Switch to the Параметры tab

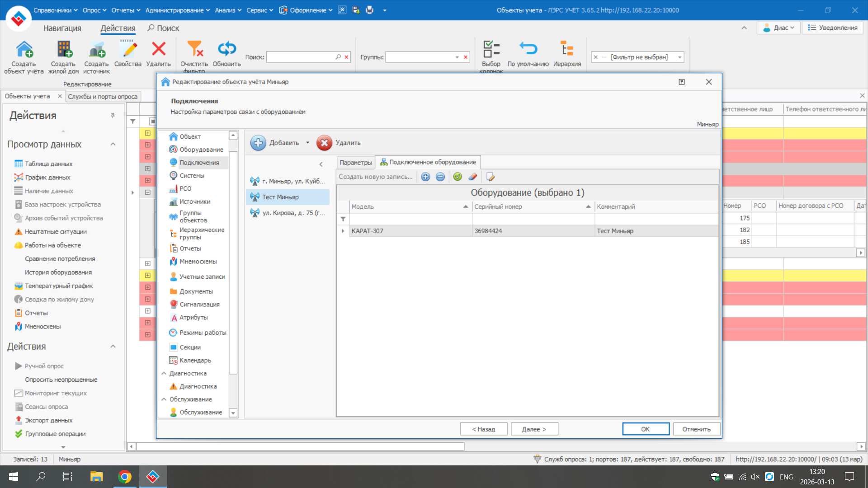coord(356,162)
